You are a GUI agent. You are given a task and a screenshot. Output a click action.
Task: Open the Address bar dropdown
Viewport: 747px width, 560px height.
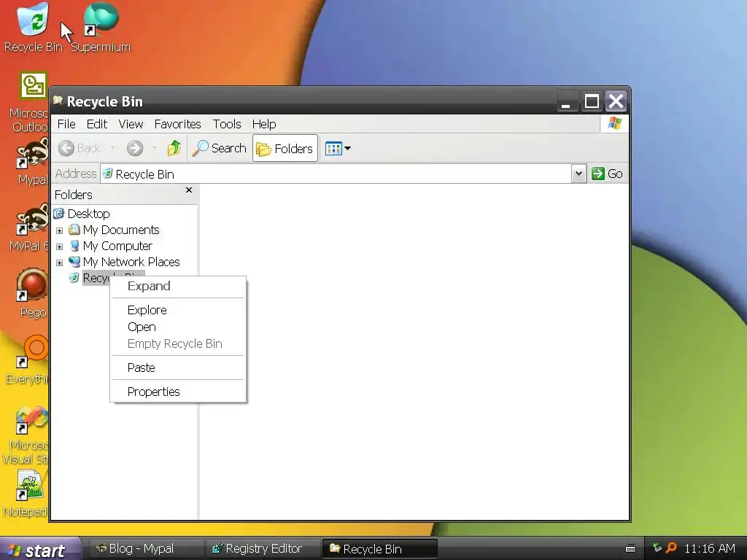pyautogui.click(x=578, y=174)
